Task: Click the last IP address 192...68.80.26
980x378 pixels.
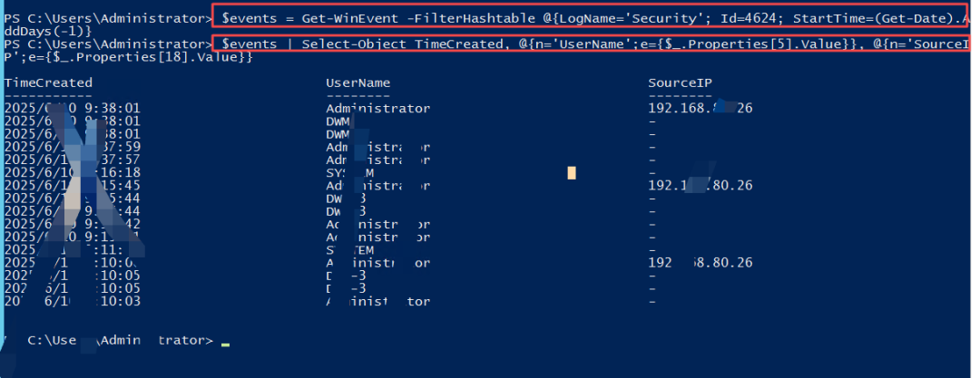Action: point(700,263)
